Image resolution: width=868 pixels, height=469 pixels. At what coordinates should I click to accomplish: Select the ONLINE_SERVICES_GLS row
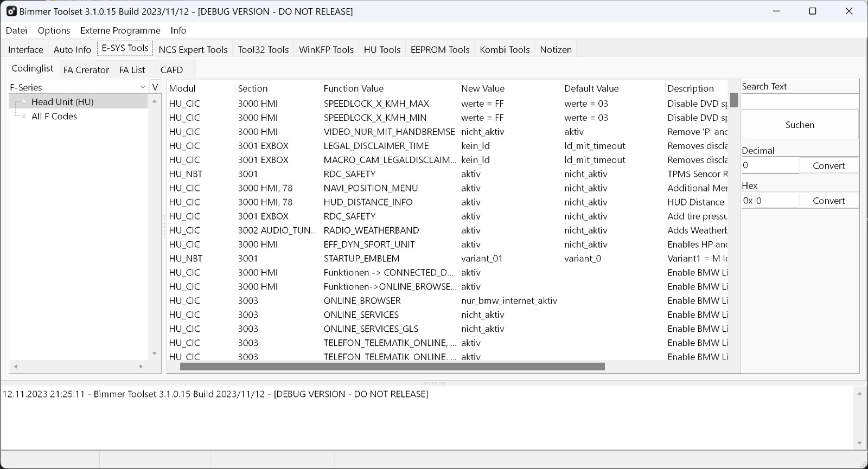click(x=448, y=329)
